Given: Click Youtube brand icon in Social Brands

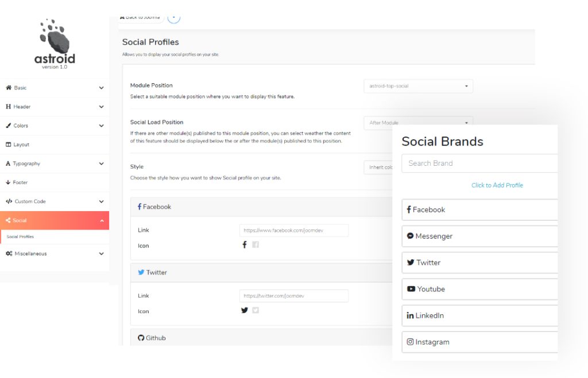Looking at the screenshot, I should pos(411,289).
